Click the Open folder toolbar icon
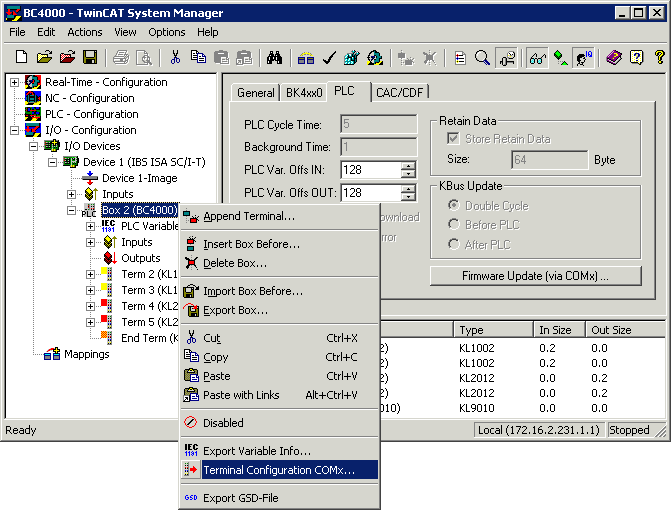The image size is (671, 510). coord(45,57)
